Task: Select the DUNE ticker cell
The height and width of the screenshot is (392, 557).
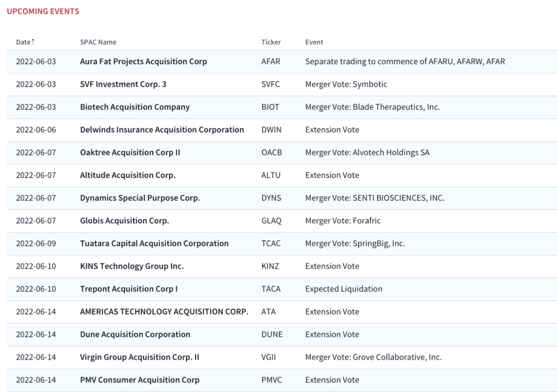Action: click(272, 334)
